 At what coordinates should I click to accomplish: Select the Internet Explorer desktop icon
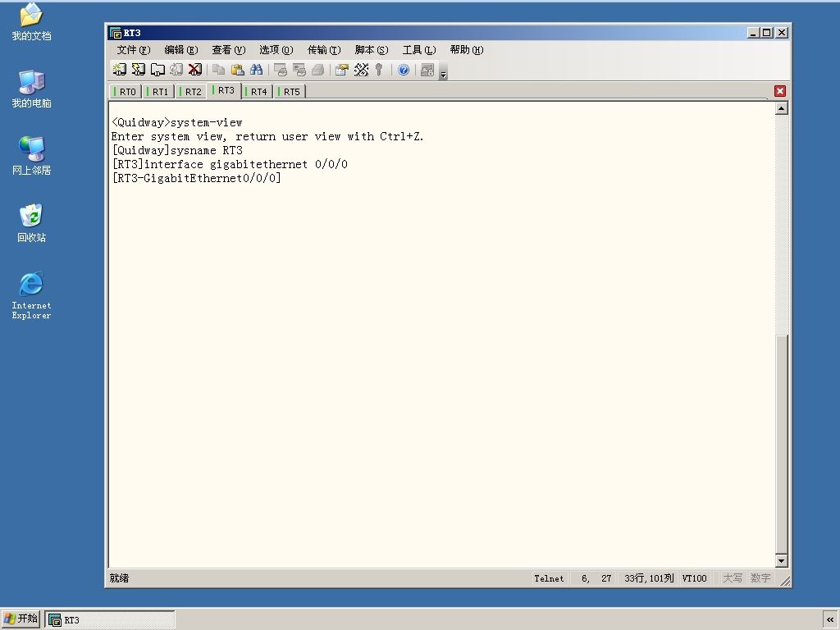click(x=32, y=295)
